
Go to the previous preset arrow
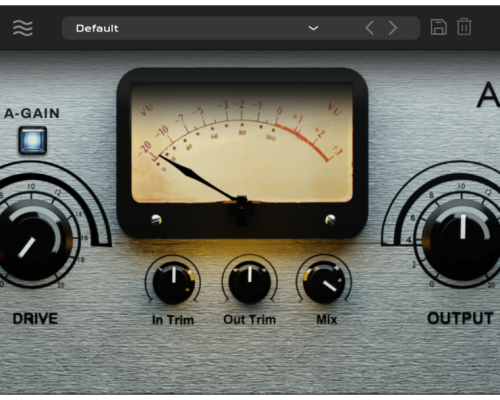click(x=369, y=28)
